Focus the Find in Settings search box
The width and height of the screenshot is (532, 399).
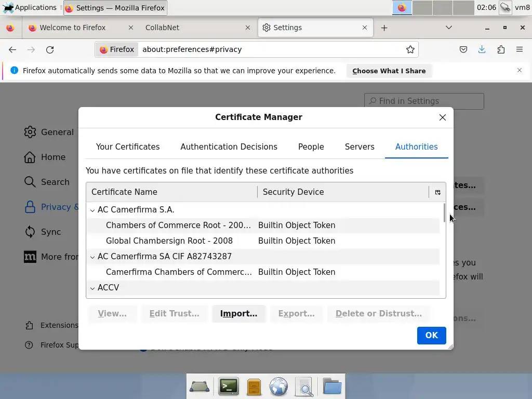(x=424, y=101)
